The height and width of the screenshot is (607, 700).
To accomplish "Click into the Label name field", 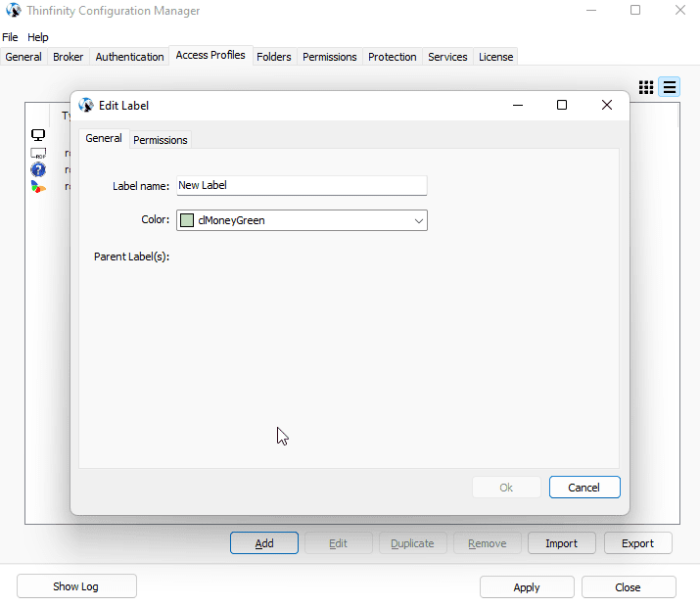I will [302, 186].
